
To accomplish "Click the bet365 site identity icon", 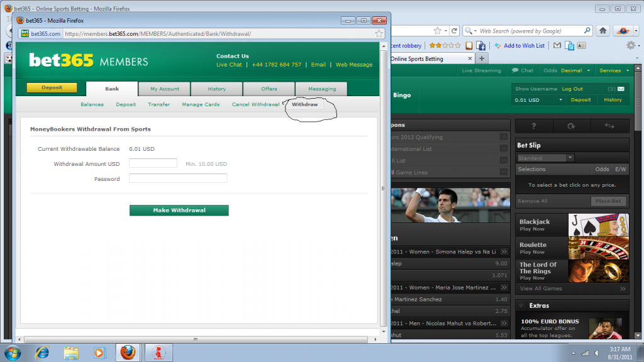I will click(x=25, y=34).
